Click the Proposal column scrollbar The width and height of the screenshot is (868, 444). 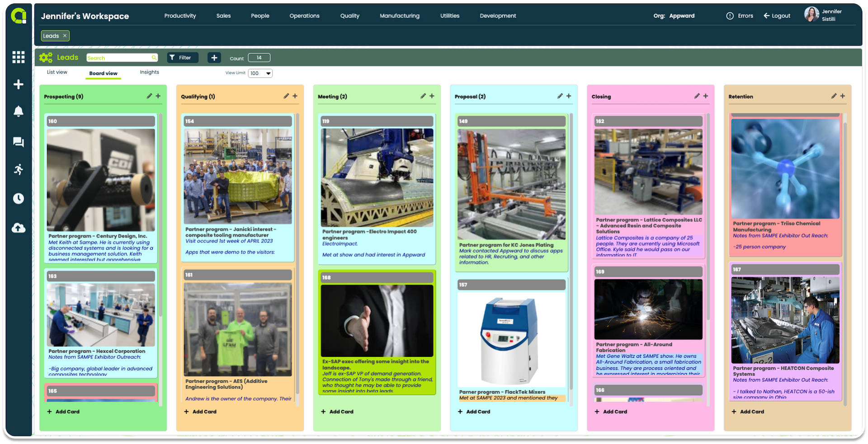click(x=571, y=251)
